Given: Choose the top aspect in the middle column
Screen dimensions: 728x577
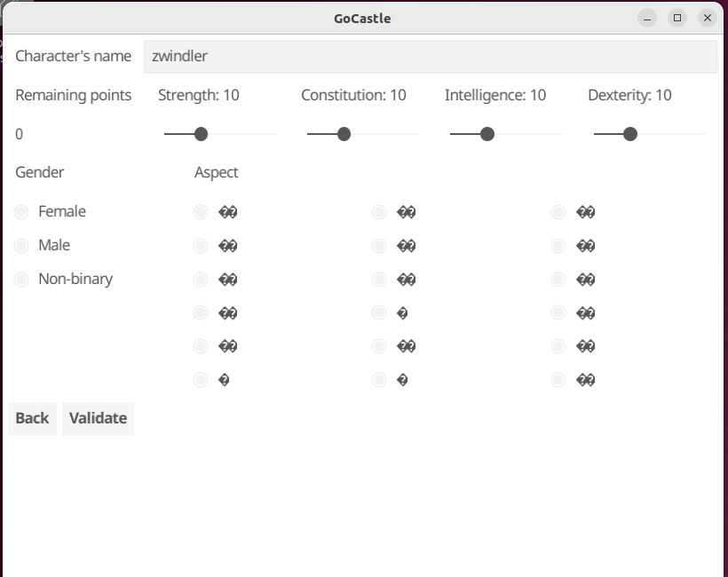Looking at the screenshot, I should click(x=379, y=212).
